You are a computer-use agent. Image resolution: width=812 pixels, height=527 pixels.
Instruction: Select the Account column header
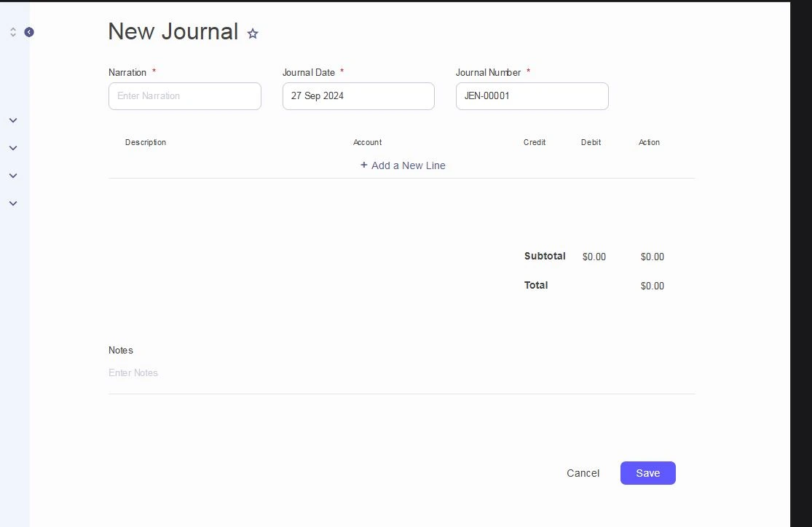[367, 142]
